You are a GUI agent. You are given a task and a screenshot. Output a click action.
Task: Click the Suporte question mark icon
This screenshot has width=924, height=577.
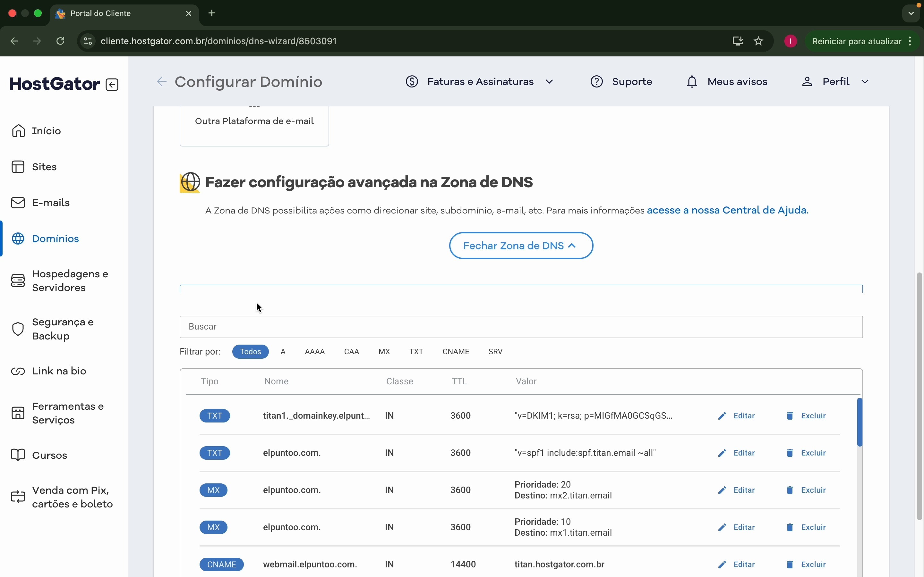pos(596,82)
